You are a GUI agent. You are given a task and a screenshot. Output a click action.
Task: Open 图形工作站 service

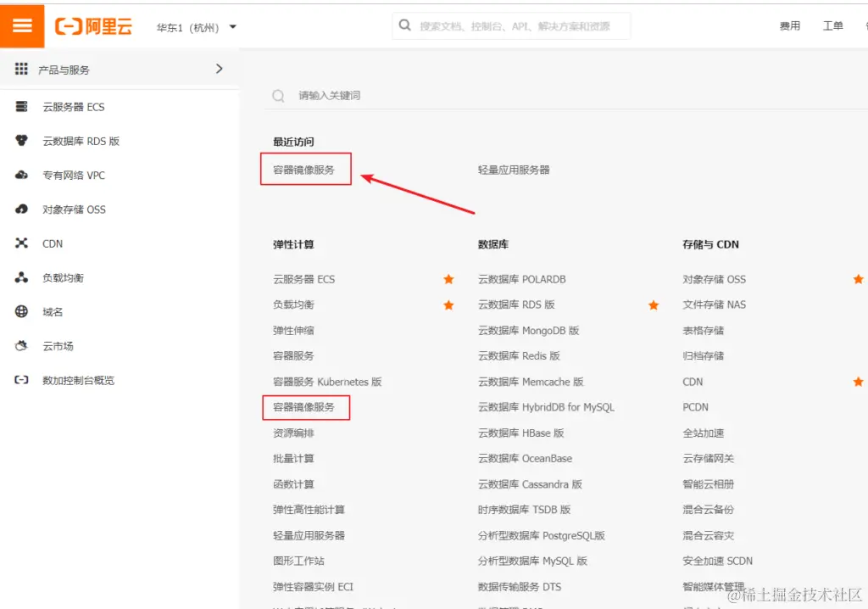pyautogui.click(x=298, y=561)
